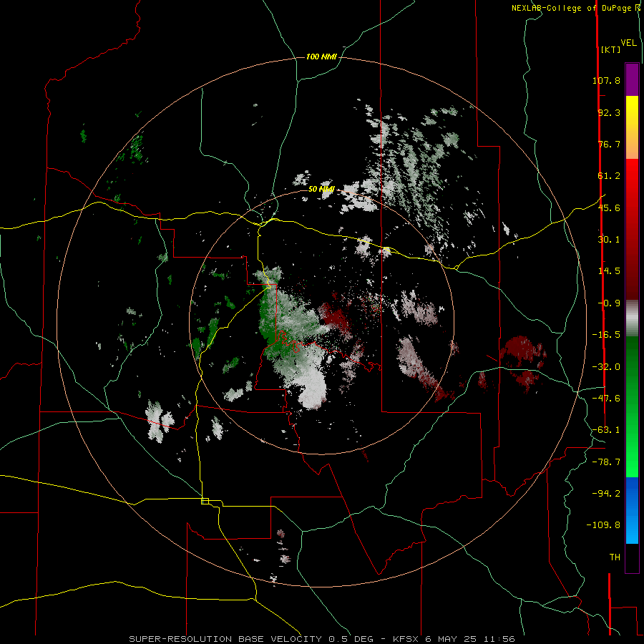Click the -63.1 velocity scale value
Screen dimensions: 644x644
606,430
